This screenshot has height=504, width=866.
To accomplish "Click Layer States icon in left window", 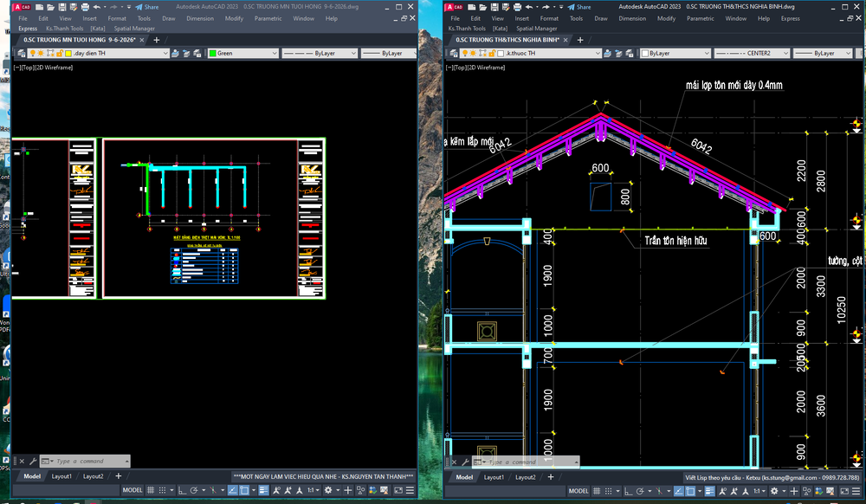I will click(x=197, y=54).
